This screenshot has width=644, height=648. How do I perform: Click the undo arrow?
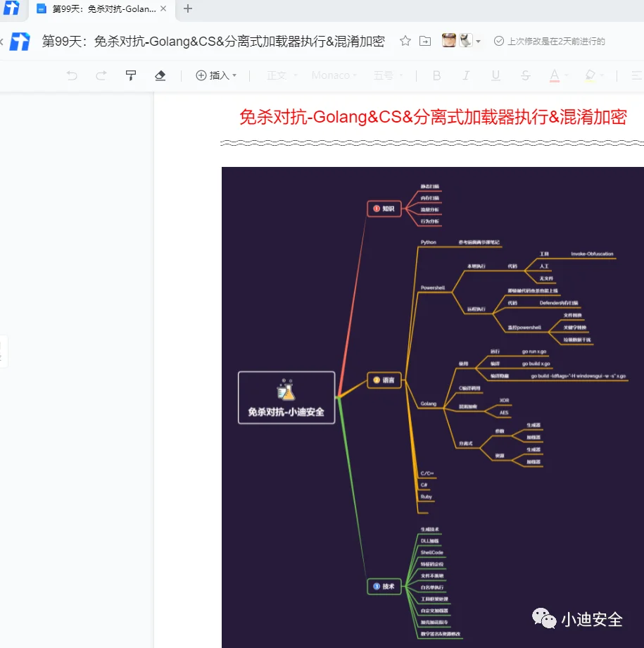[x=72, y=75]
